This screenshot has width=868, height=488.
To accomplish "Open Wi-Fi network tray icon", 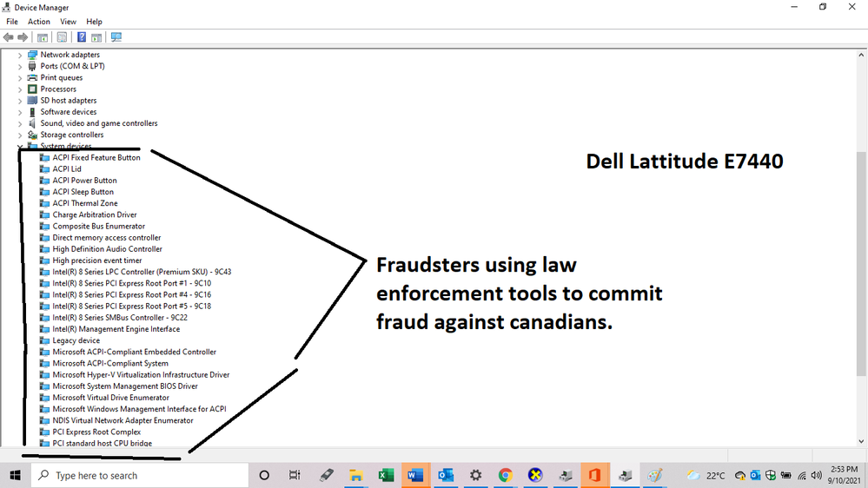I will click(x=802, y=475).
